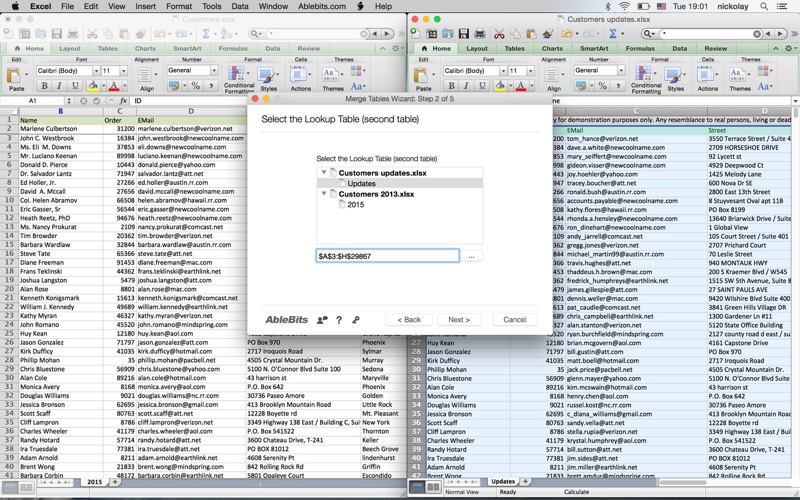Image resolution: width=800 pixels, height=500 pixels.
Task: Click New Workbook icon in Customers updates window
Action: (415, 34)
